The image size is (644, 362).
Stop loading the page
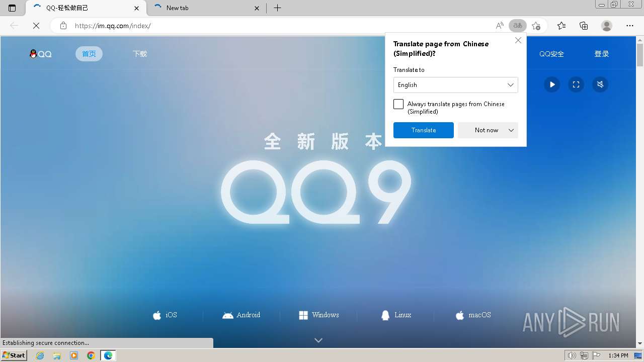pyautogui.click(x=36, y=26)
